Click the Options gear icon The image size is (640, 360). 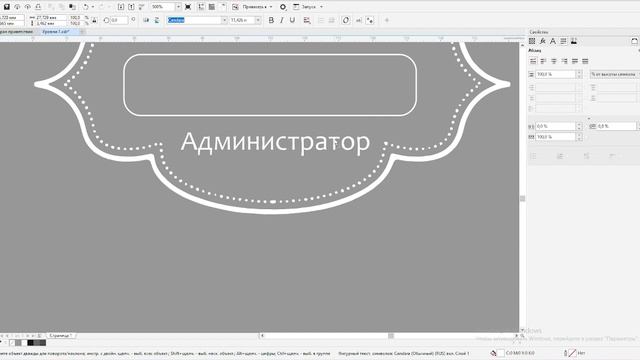pos(283,7)
